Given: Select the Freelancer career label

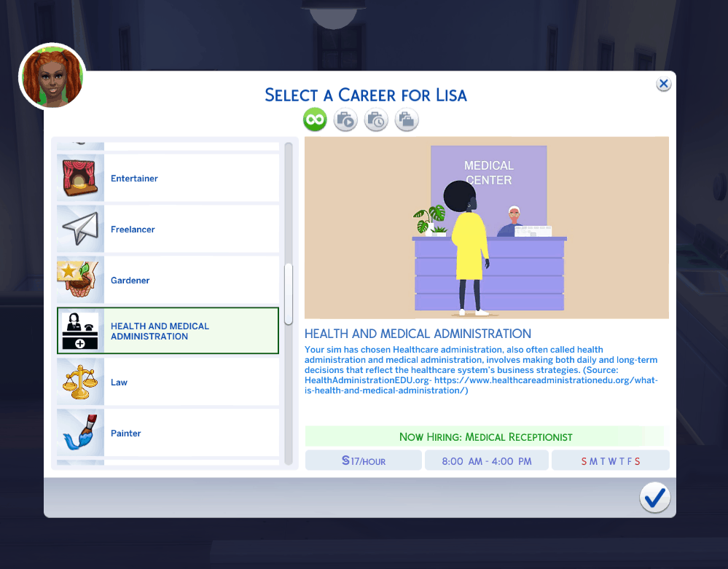Looking at the screenshot, I should (133, 229).
